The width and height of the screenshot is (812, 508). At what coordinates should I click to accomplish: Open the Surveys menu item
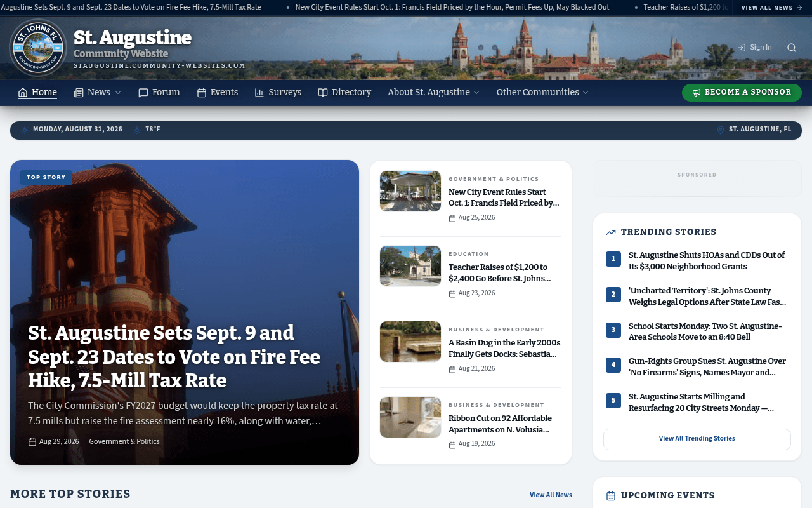[278, 93]
